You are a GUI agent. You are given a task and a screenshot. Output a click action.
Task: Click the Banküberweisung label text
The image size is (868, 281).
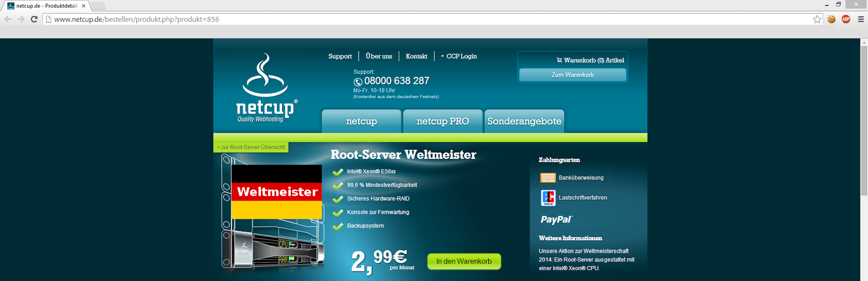tap(581, 178)
